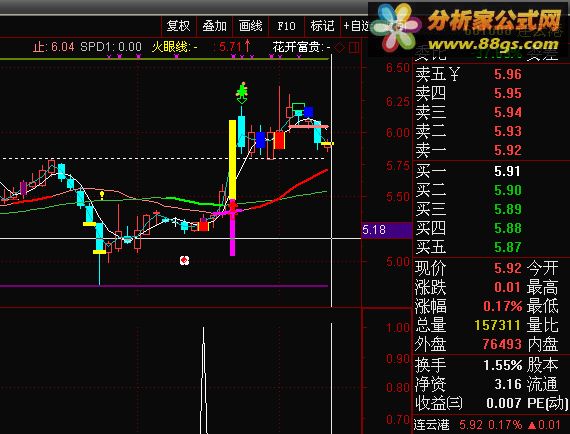This screenshot has height=434, width=570.
Task: Click the 标记 mark button
Action: click(x=322, y=26)
